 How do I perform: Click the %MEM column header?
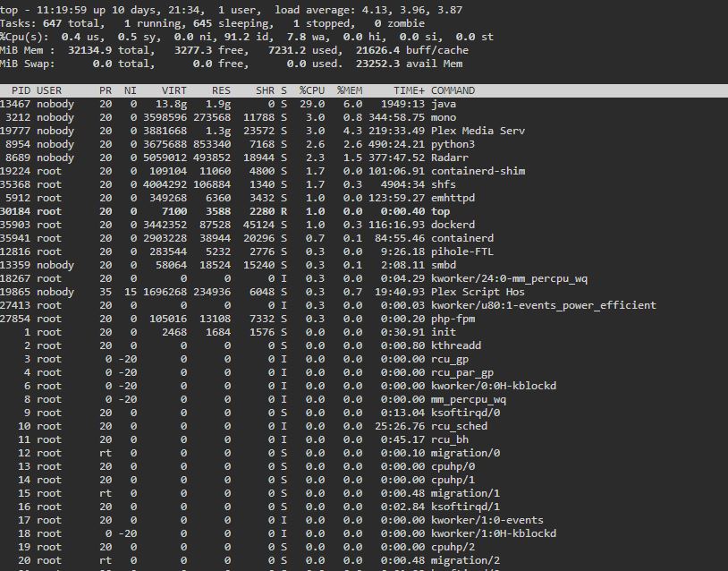pyautogui.click(x=350, y=90)
